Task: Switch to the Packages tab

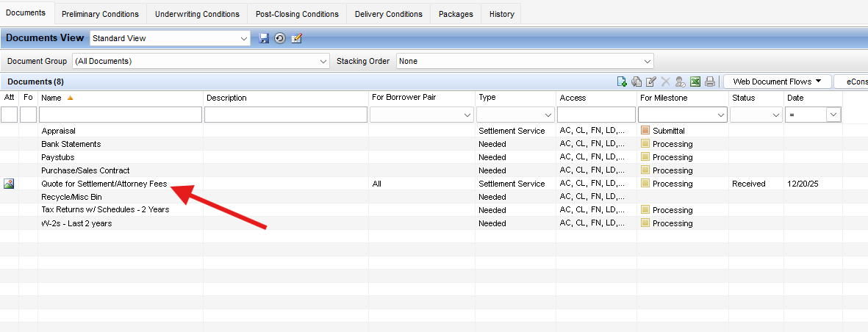Action: pyautogui.click(x=456, y=15)
